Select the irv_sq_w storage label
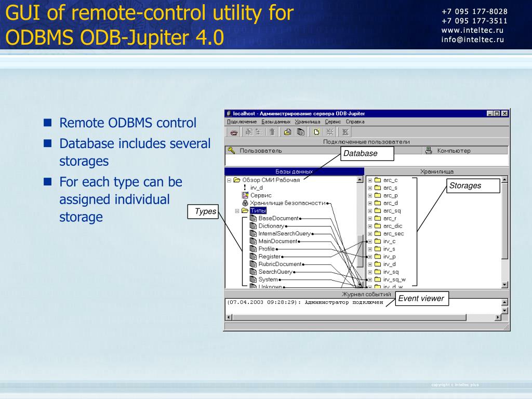The image size is (532, 399). pyautogui.click(x=394, y=280)
